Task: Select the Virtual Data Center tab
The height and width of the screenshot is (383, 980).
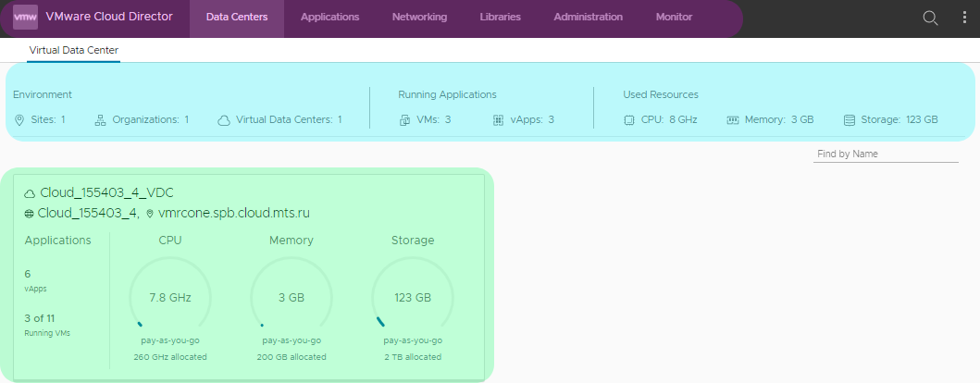Action: (73, 51)
